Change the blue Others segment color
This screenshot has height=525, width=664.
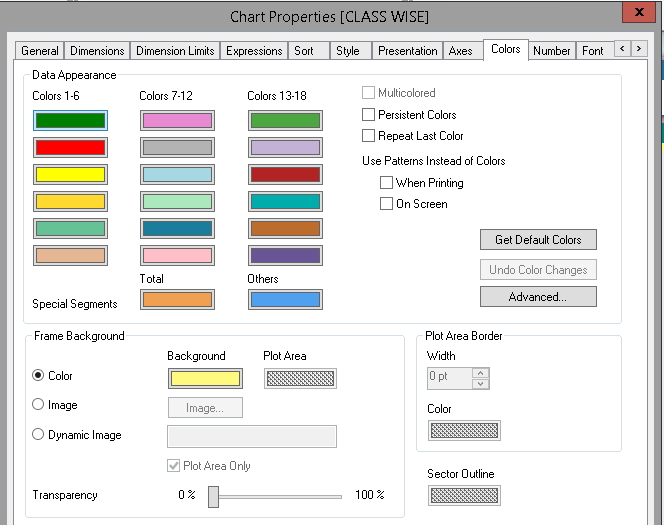click(285, 299)
